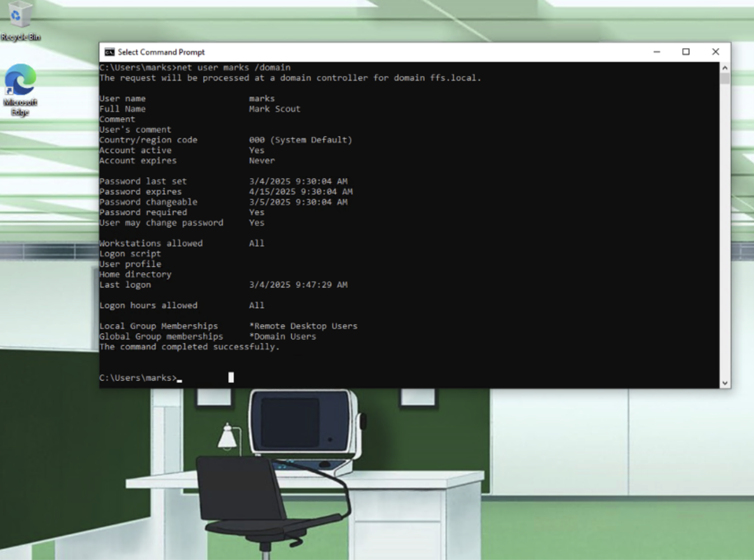Click the scrollbar down arrow
Viewport: 754px width, 560px height.
click(x=725, y=383)
